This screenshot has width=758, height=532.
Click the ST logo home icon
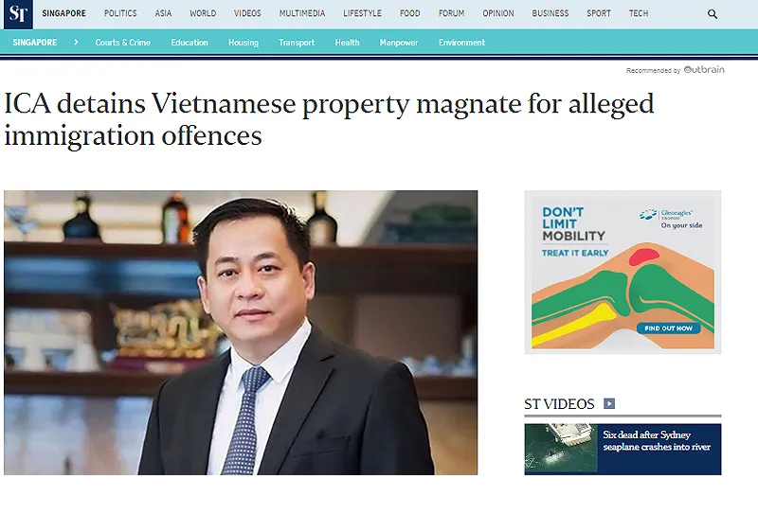[x=18, y=14]
